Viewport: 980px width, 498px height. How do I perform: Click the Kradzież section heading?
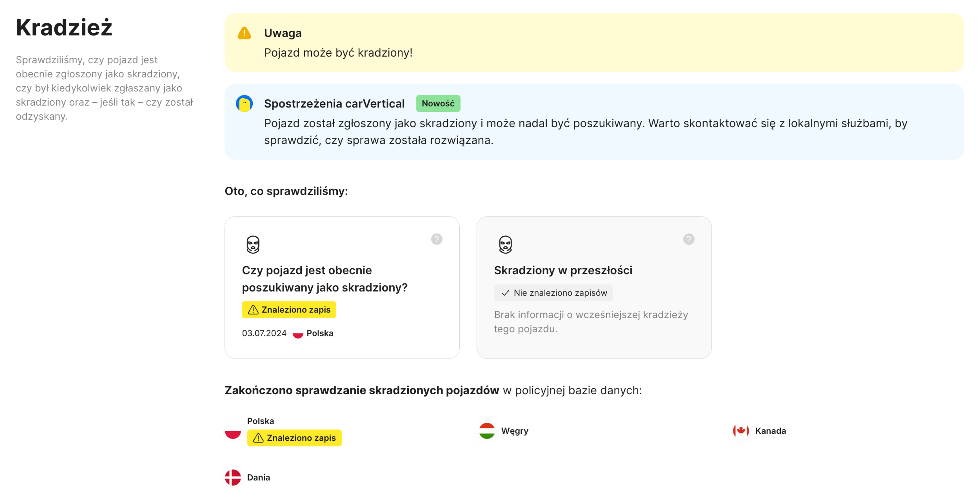click(64, 27)
